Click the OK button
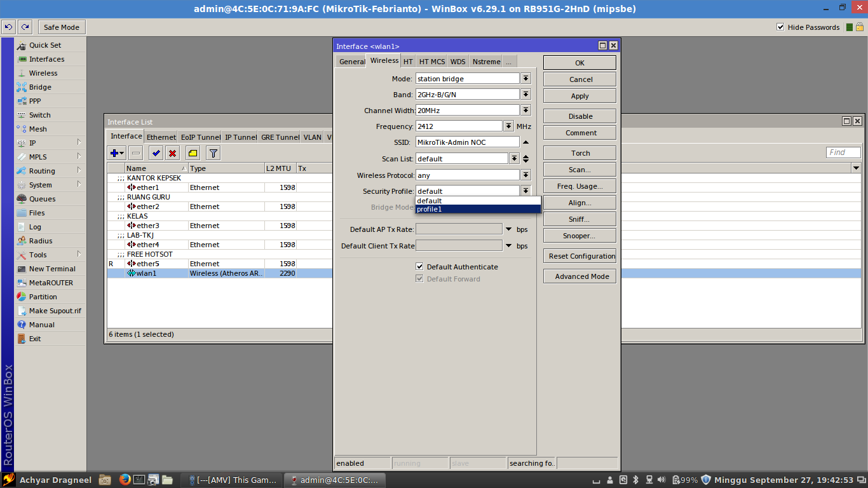The image size is (868, 488). pyautogui.click(x=580, y=63)
